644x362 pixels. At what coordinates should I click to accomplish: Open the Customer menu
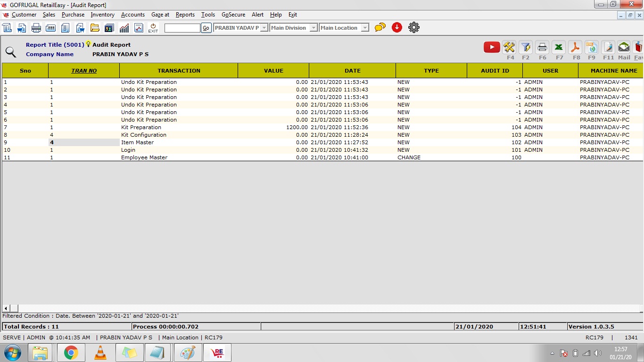[x=24, y=15]
